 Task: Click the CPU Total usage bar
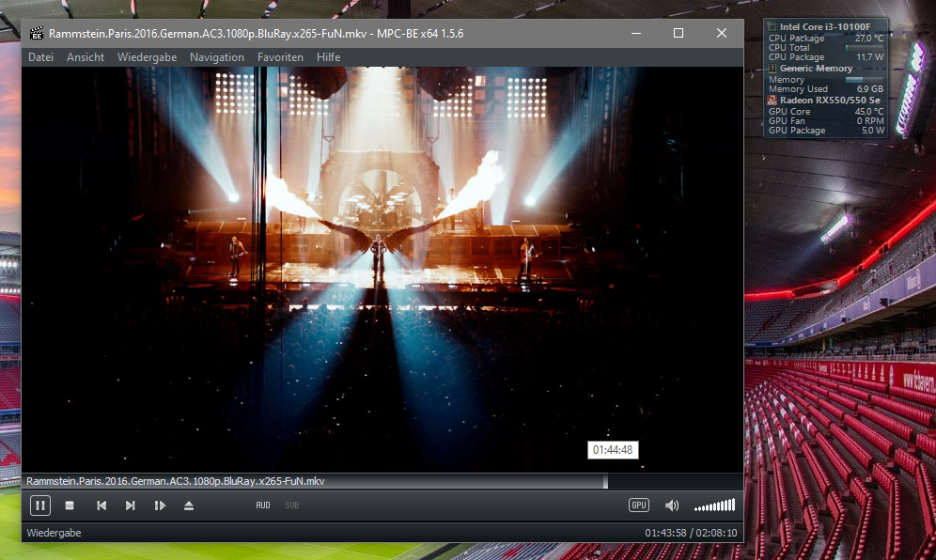(x=865, y=48)
